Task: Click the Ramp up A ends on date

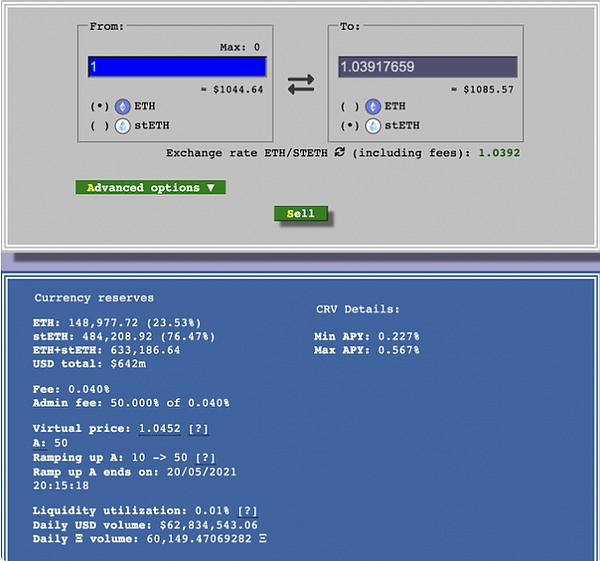Action: tap(135, 478)
